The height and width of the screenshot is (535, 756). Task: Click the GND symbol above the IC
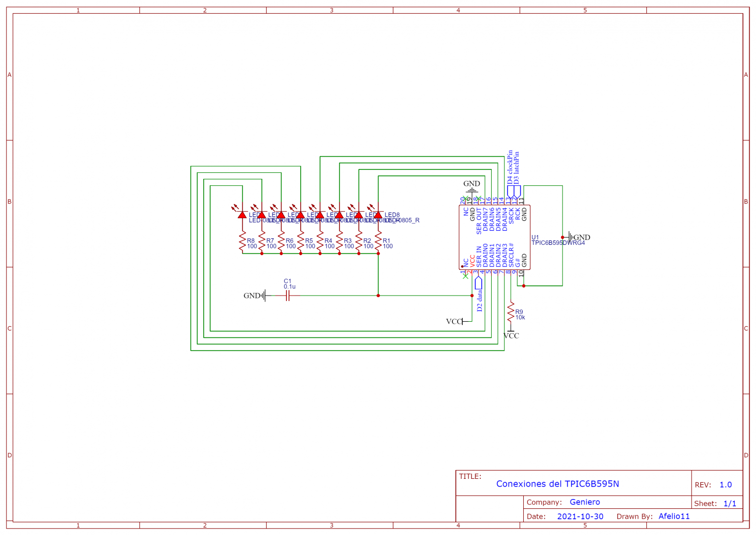472,186
